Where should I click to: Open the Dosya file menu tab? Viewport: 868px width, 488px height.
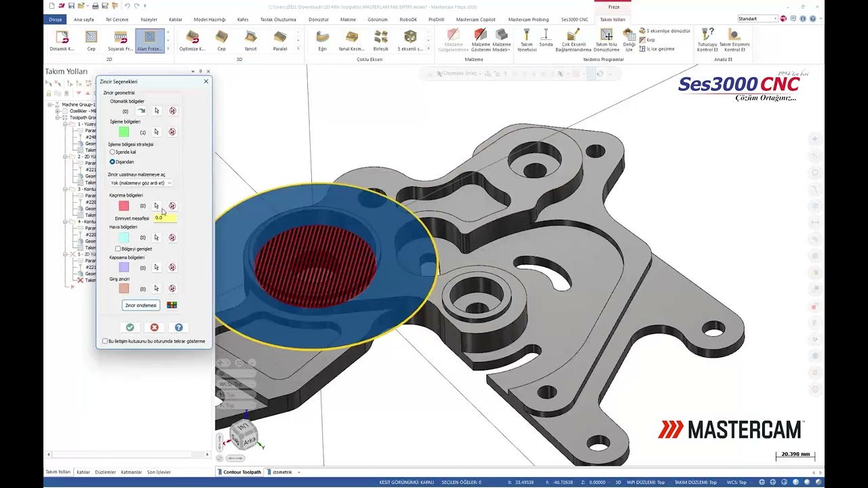click(55, 20)
